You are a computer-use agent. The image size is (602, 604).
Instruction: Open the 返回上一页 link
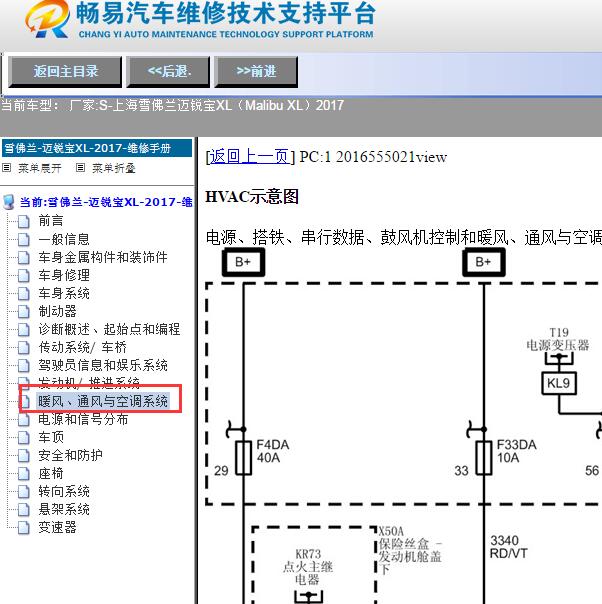coord(249,156)
